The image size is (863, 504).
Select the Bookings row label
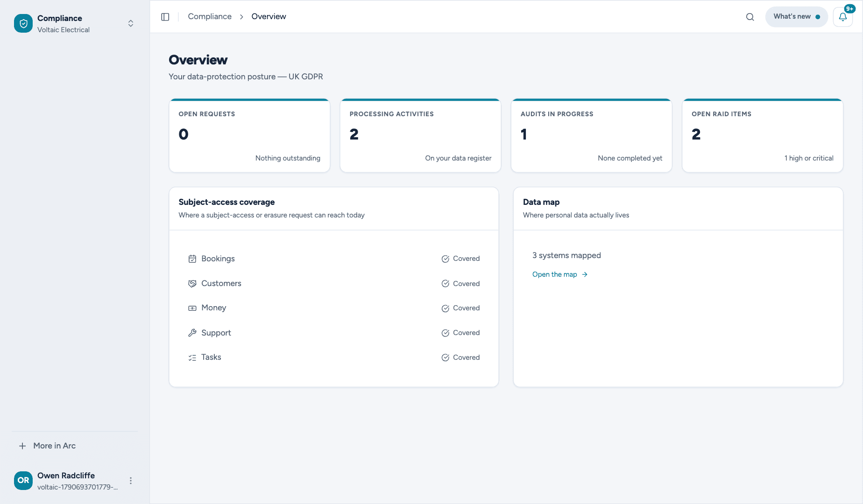pyautogui.click(x=218, y=259)
